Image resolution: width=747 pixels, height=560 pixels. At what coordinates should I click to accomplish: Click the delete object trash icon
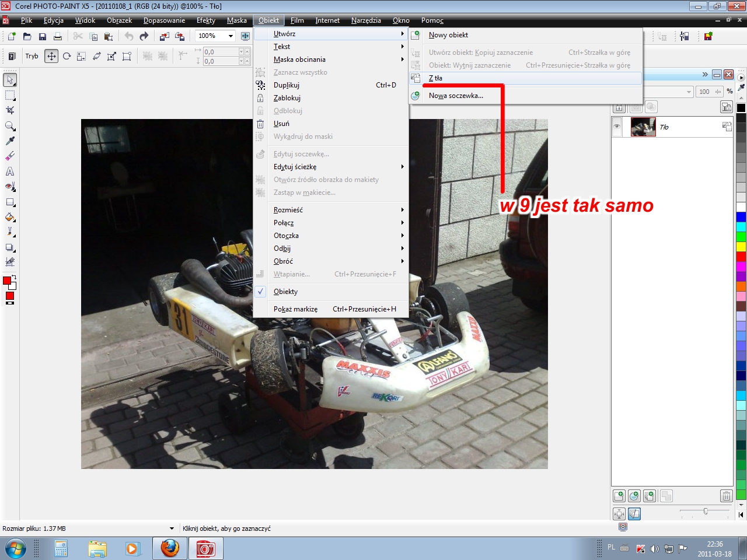726,496
